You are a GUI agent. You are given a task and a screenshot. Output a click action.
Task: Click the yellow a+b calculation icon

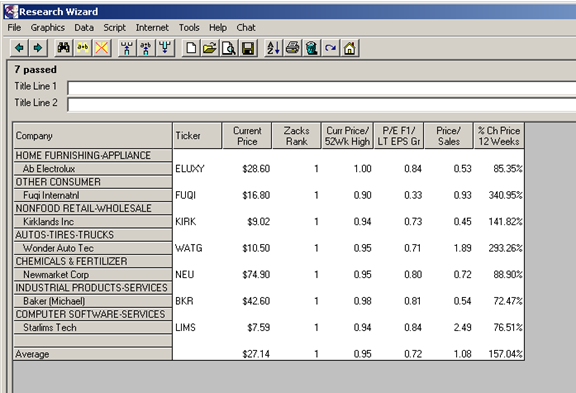(x=83, y=48)
